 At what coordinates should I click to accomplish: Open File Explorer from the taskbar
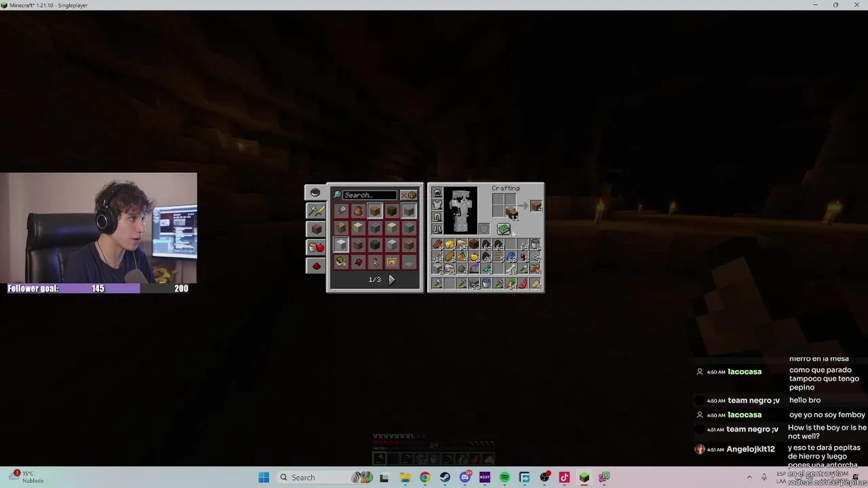(405, 477)
